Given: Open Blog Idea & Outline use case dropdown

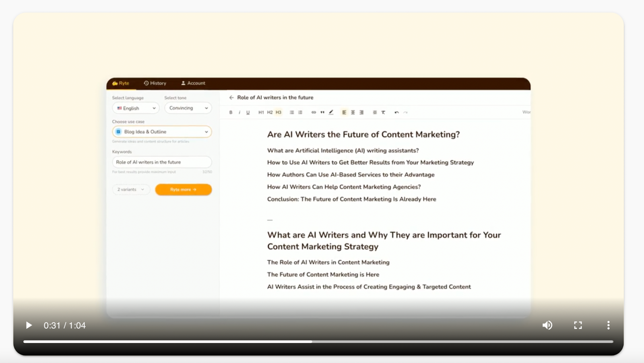Looking at the screenshot, I should (x=162, y=132).
